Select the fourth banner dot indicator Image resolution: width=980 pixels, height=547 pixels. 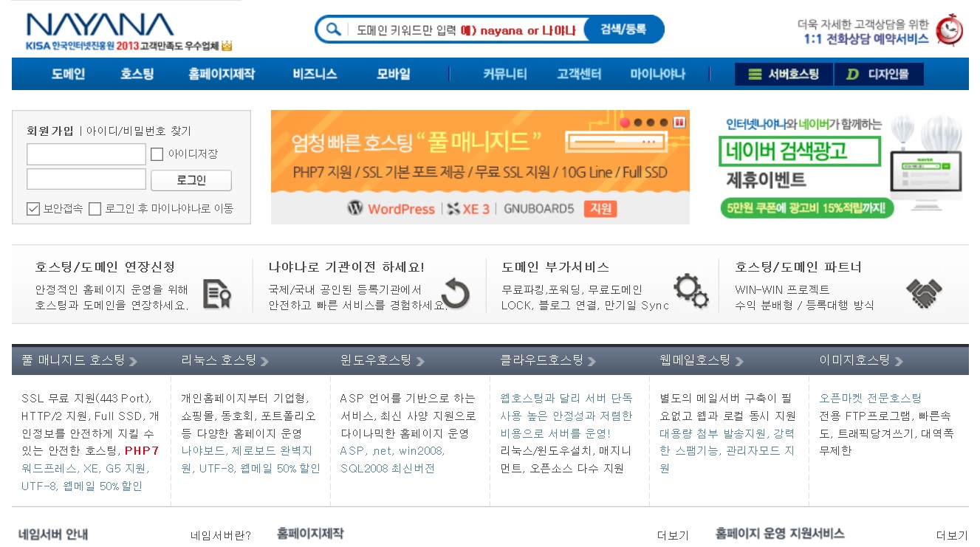pyautogui.click(x=665, y=122)
